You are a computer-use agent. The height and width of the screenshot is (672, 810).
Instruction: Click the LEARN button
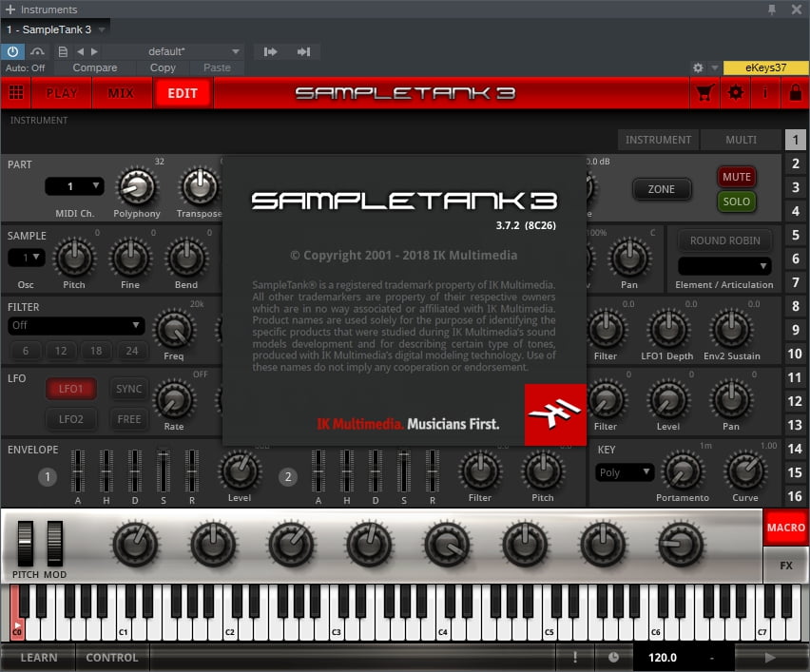tap(39, 657)
